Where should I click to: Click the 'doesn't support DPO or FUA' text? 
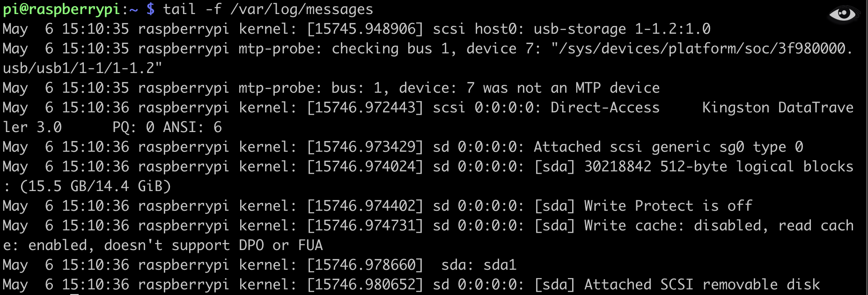tap(213, 245)
